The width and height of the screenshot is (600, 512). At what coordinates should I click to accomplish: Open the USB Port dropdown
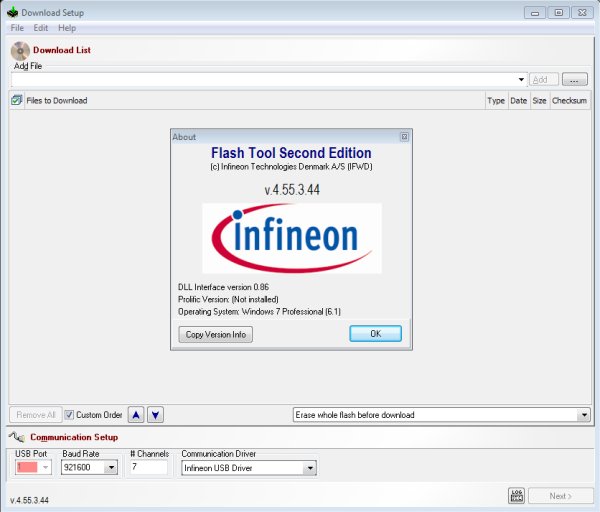[x=33, y=467]
